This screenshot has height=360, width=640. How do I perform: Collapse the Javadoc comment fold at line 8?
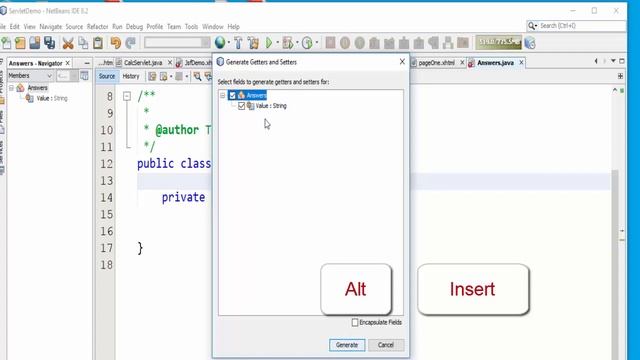click(127, 96)
